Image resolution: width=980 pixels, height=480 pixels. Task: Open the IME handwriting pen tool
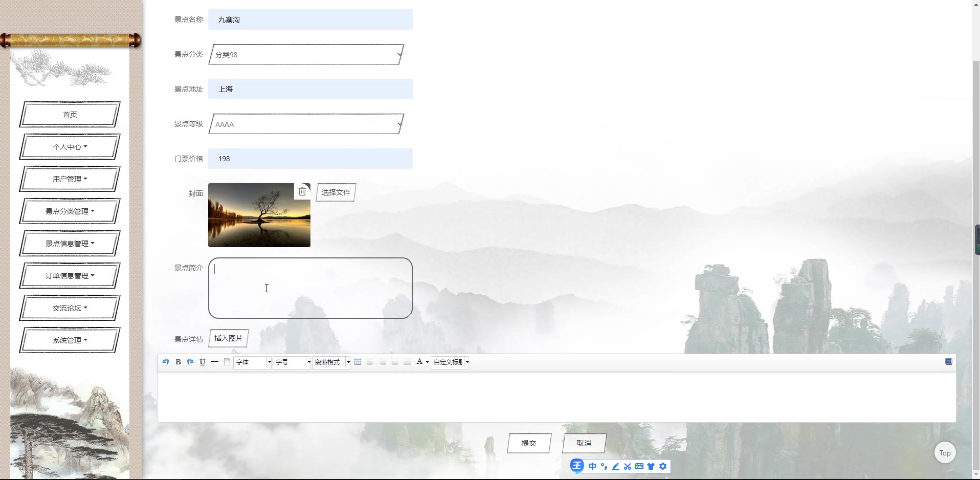[x=616, y=466]
